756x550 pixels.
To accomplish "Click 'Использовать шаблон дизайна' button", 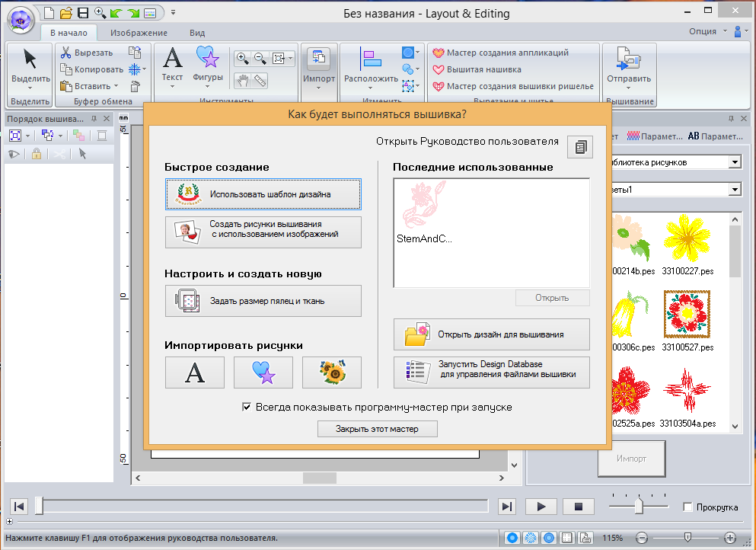I will 263,194.
